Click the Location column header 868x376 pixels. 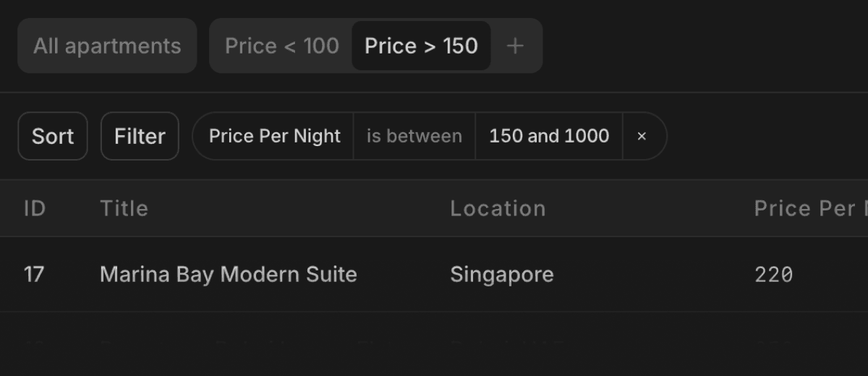498,209
